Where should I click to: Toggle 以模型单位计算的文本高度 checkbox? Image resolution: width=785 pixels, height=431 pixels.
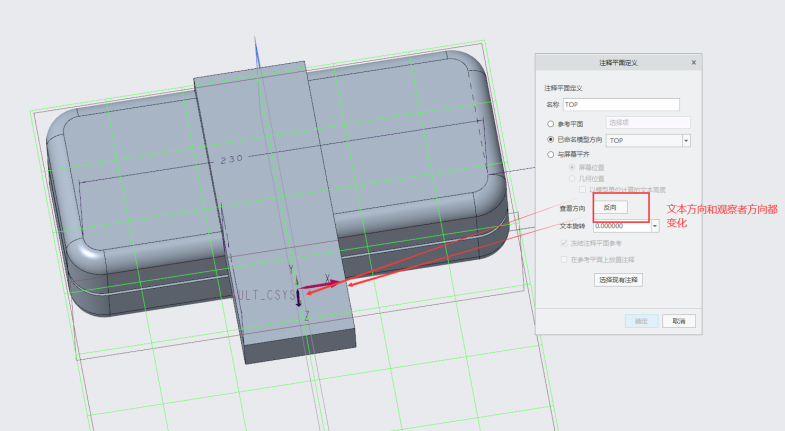point(584,189)
